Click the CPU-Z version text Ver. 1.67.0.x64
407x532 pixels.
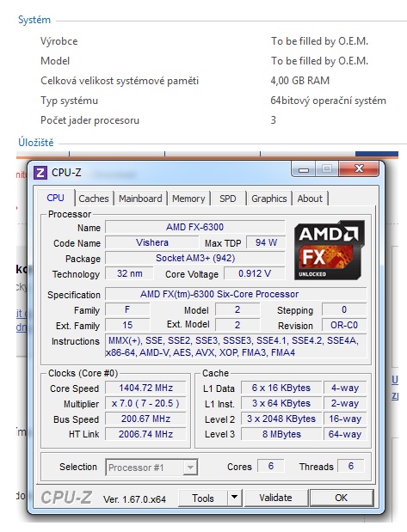[x=134, y=499]
